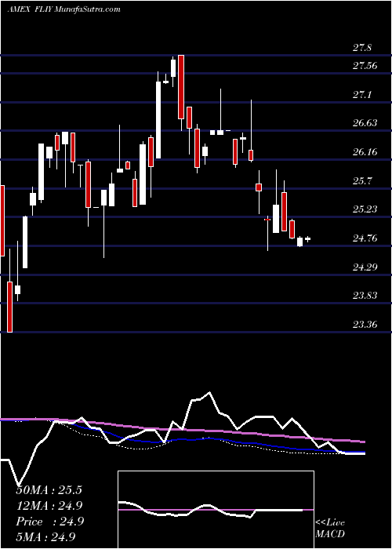Click the <<Live MACD label
Screen dimensions: 392x549
click(330, 529)
